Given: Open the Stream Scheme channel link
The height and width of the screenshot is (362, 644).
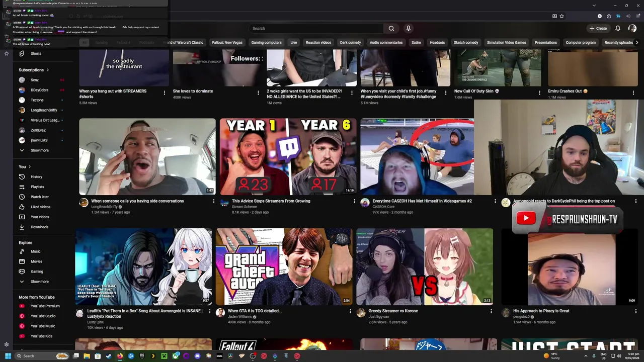Looking at the screenshot, I should (245, 207).
